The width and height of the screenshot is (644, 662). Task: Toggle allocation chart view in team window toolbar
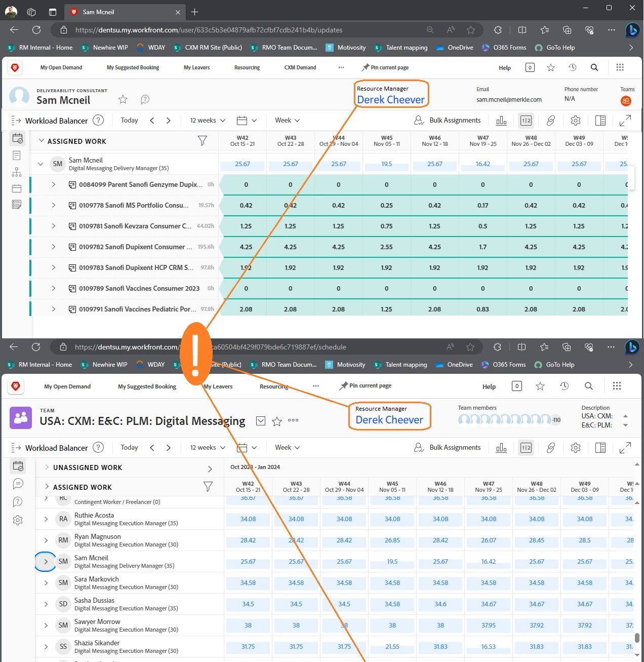click(x=501, y=448)
